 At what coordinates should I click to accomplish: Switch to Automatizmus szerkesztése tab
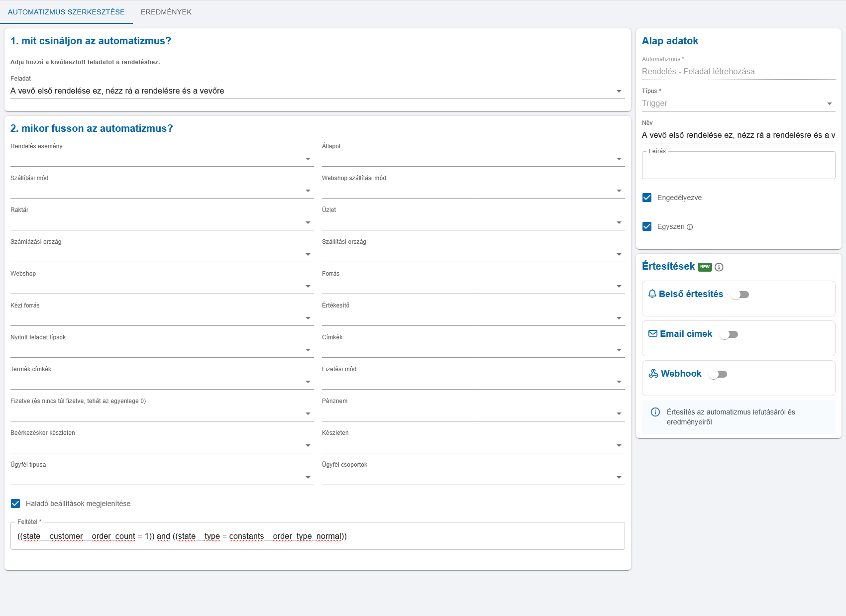pos(66,12)
